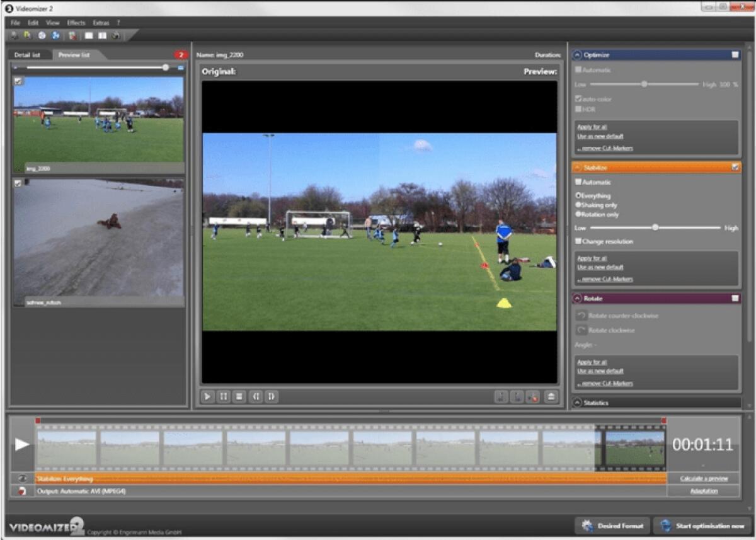The height and width of the screenshot is (540, 756).
Task: Click the step-back frame icon below the preview
Action: pos(255,397)
